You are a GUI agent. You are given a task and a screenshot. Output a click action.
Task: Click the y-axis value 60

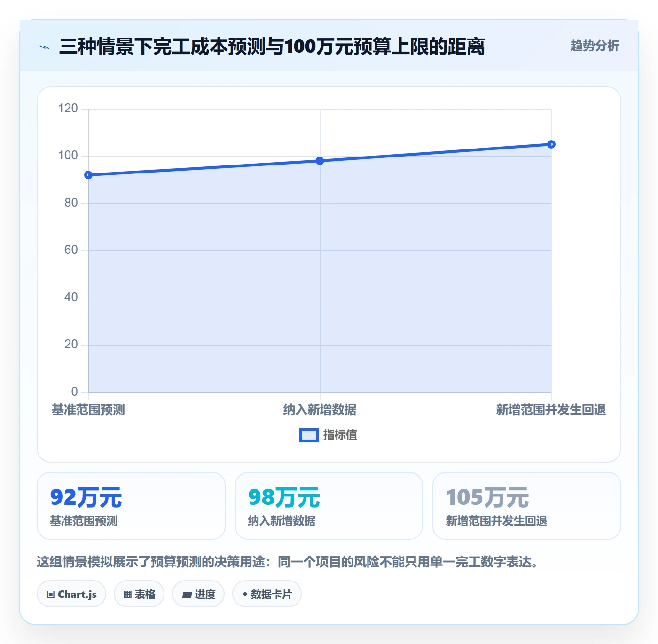coord(71,250)
